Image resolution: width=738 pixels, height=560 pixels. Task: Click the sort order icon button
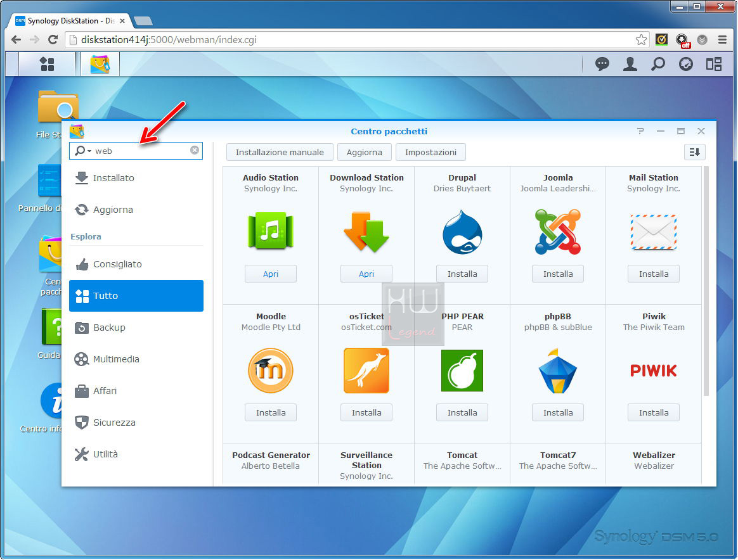pos(694,152)
